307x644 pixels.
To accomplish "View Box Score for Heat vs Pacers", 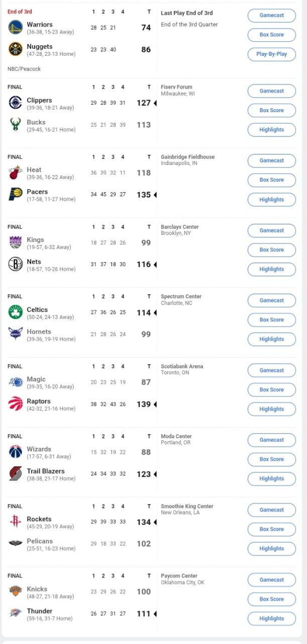I will click(x=271, y=180).
